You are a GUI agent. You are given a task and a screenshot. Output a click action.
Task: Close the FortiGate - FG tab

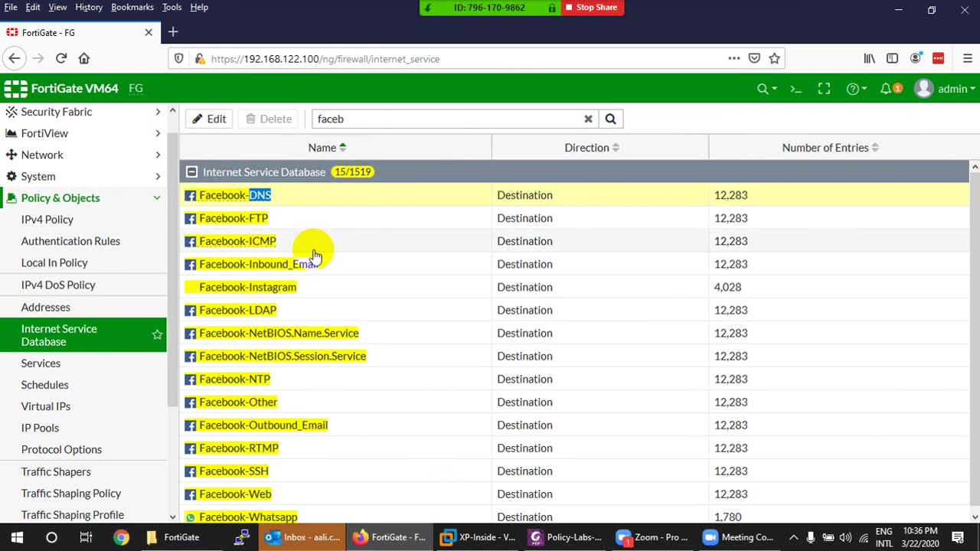point(149,32)
